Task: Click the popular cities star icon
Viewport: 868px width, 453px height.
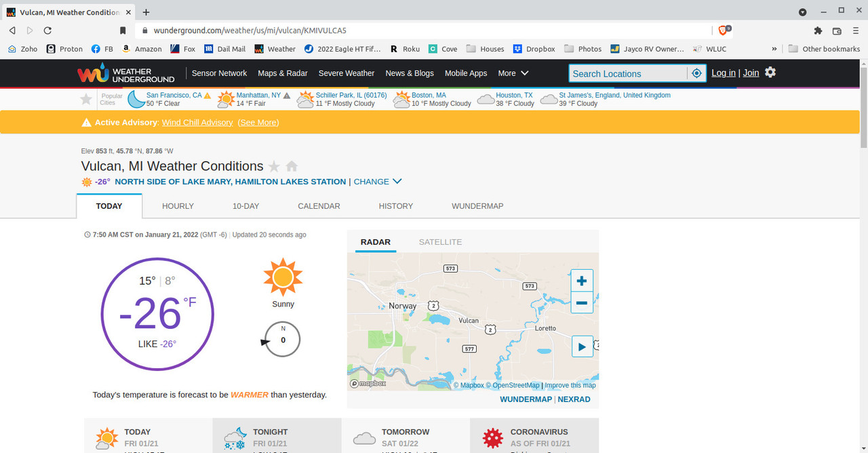Action: [86, 100]
